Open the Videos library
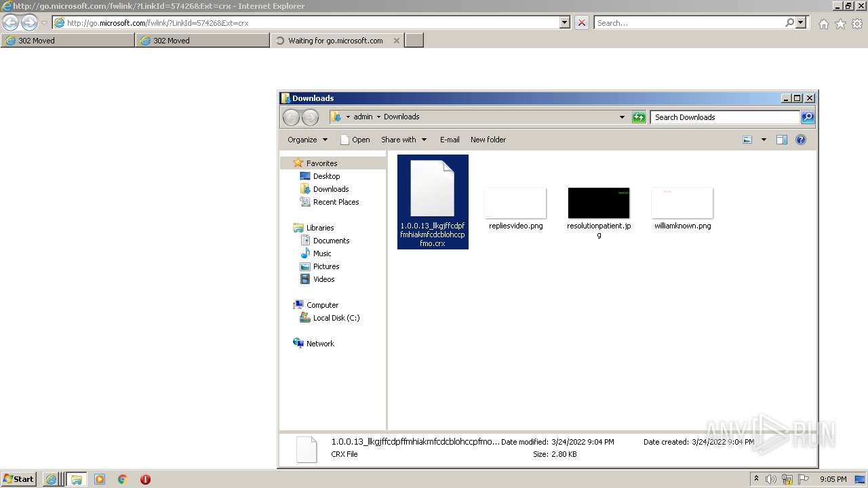Screen dimensions: 868x488 pos(323,279)
